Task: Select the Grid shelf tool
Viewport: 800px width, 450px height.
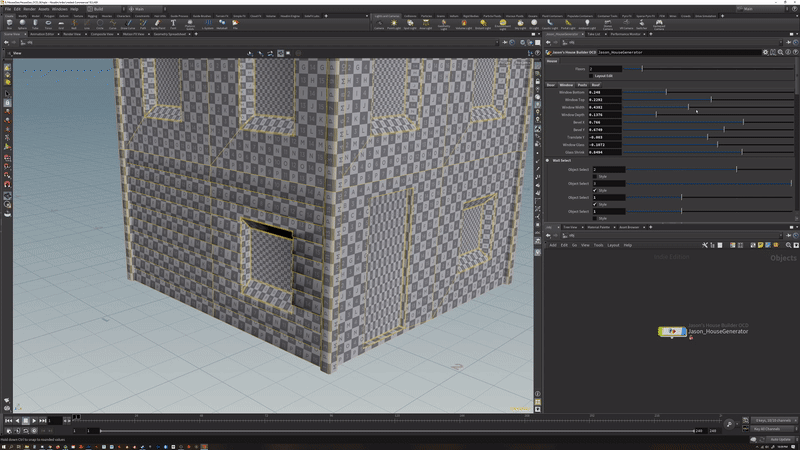Action: pos(61,23)
